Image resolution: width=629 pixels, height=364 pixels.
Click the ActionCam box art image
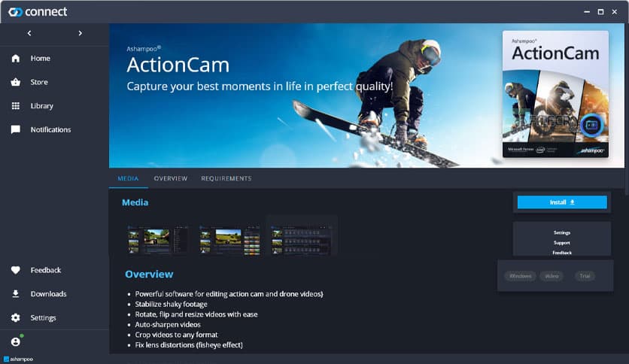pyautogui.click(x=555, y=94)
